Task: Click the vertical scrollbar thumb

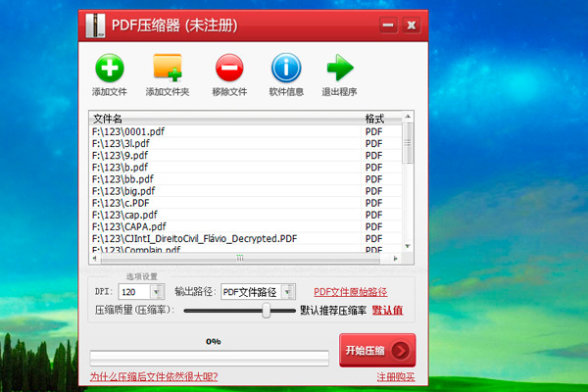Action: (408, 143)
